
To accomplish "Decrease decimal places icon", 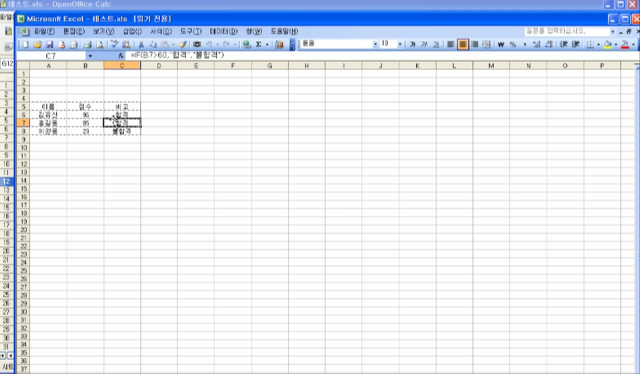I will (549, 44).
